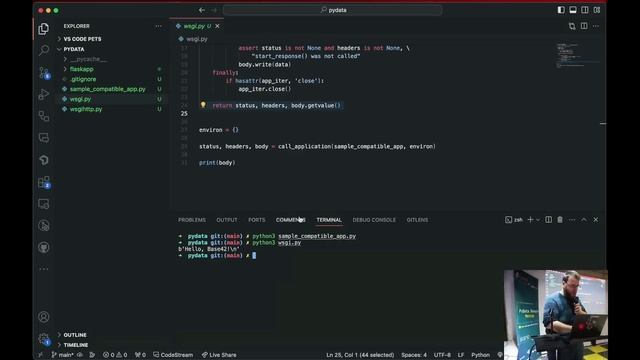Screen dimensions: 640x360
Task: Click the zsh terminal shell label
Action: 514,220
